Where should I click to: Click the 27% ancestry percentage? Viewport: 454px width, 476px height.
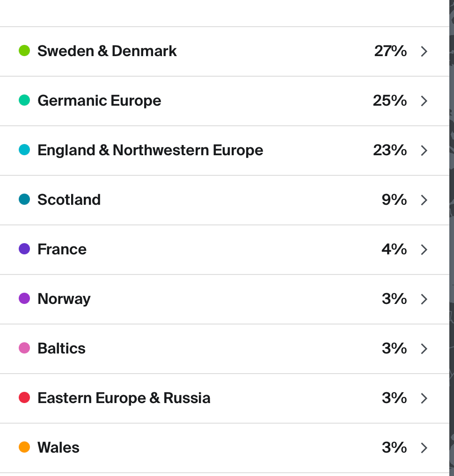(x=390, y=51)
